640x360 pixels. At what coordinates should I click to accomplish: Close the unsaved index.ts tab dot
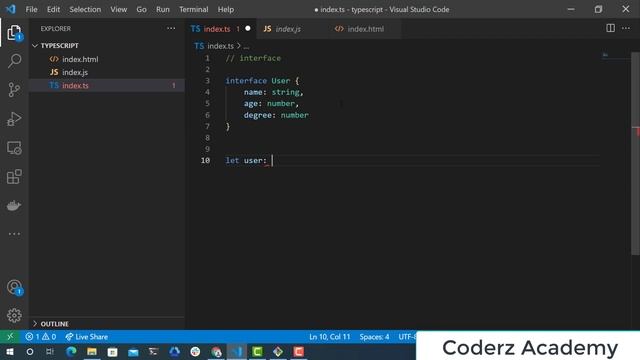(248, 29)
